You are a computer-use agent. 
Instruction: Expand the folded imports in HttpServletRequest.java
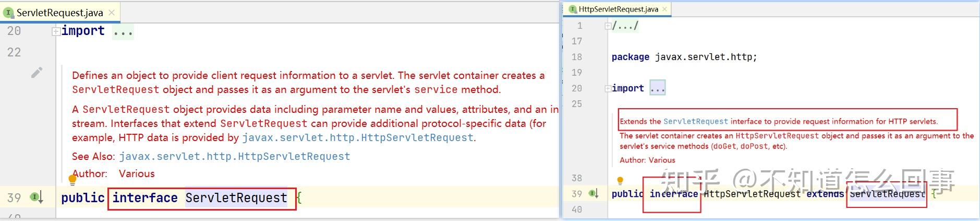(608, 89)
